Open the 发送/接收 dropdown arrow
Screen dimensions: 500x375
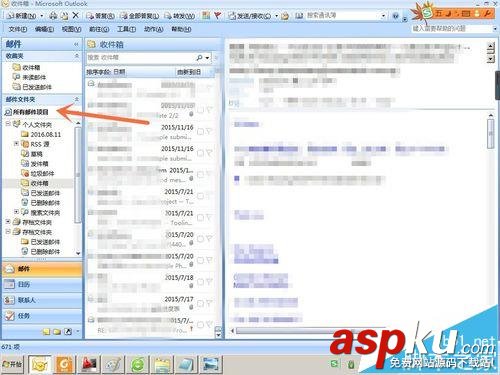coord(276,16)
